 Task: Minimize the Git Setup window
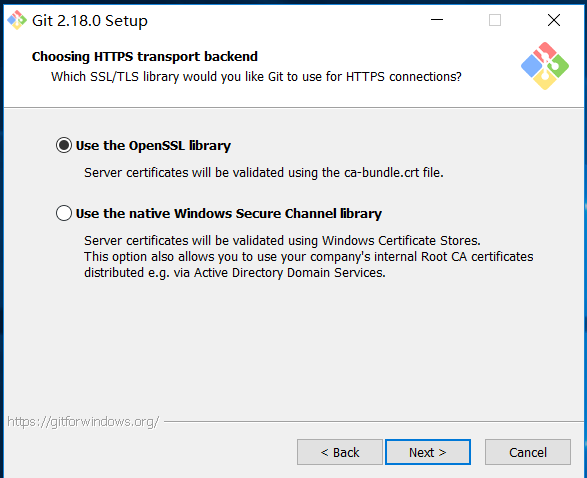point(437,20)
